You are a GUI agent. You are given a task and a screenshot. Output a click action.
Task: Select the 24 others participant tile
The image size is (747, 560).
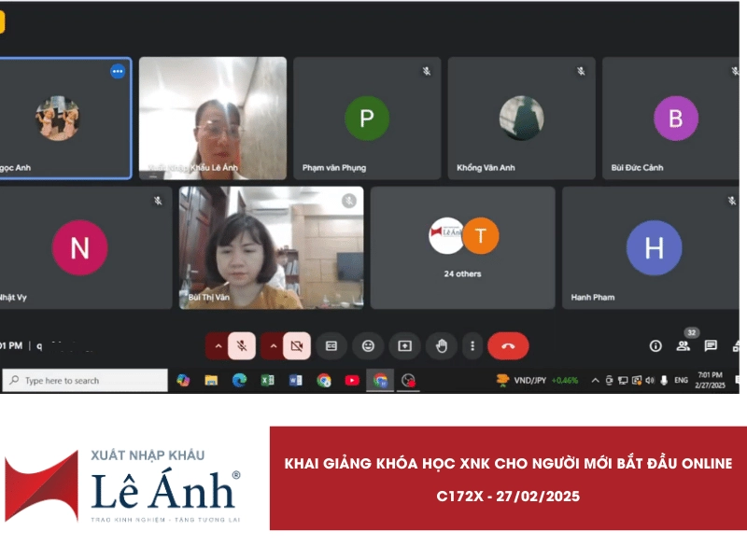(x=463, y=247)
